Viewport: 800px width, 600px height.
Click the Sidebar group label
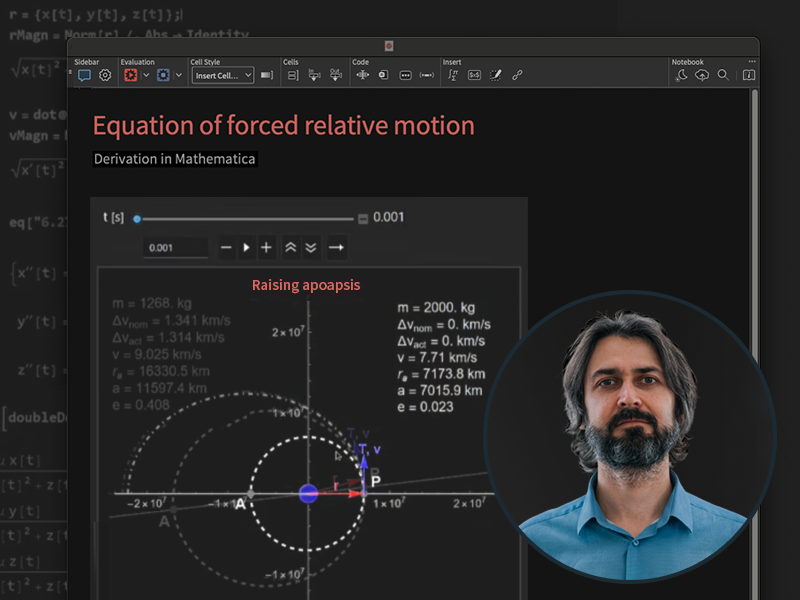point(87,62)
